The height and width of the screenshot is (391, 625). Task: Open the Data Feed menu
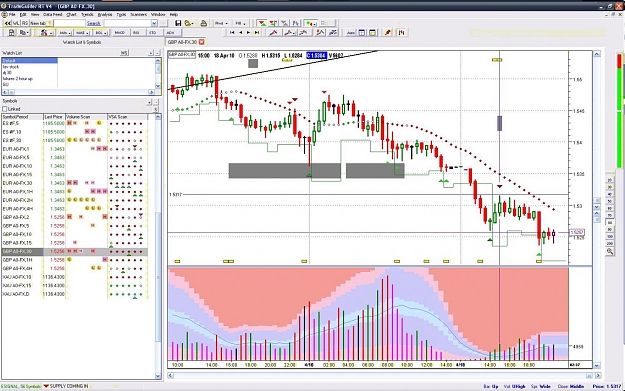point(52,15)
